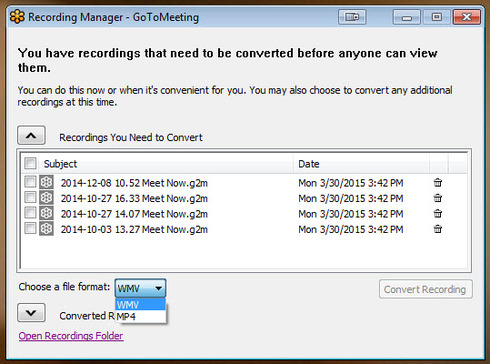Click the Convert Recording button
Screen dimensions: 490x364
(x=426, y=289)
